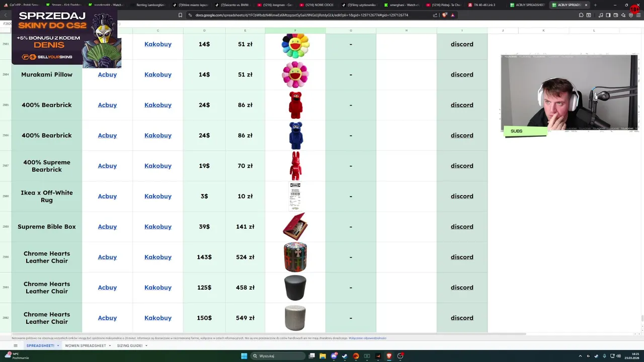Switch to the WOMEN SPREADSHEET sheet

pos(86,346)
